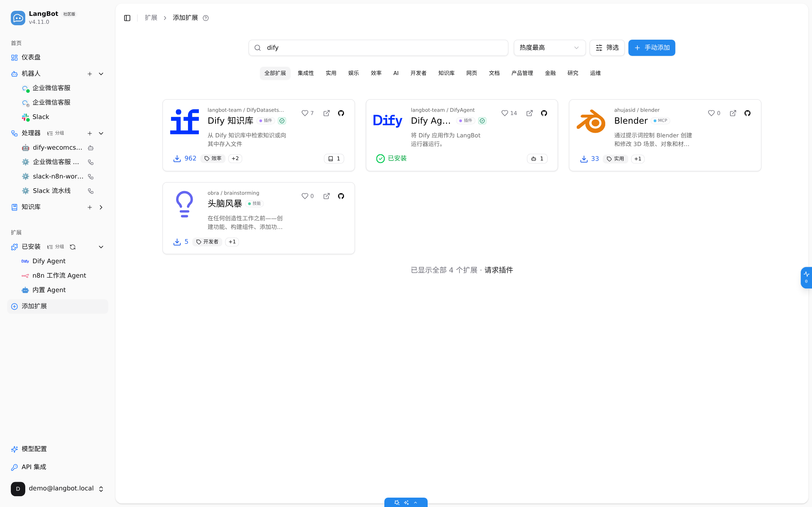Open the slack-n8n-wor... processor item

click(58, 176)
